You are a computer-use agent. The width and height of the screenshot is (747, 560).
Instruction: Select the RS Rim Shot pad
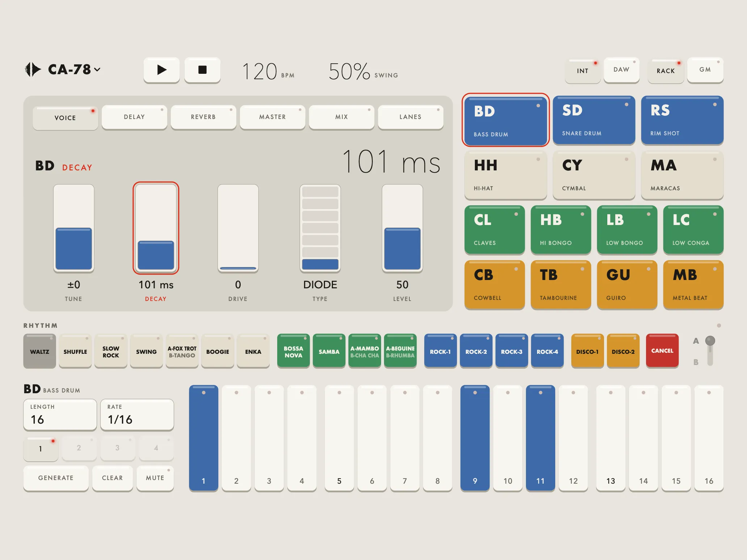[682, 120]
